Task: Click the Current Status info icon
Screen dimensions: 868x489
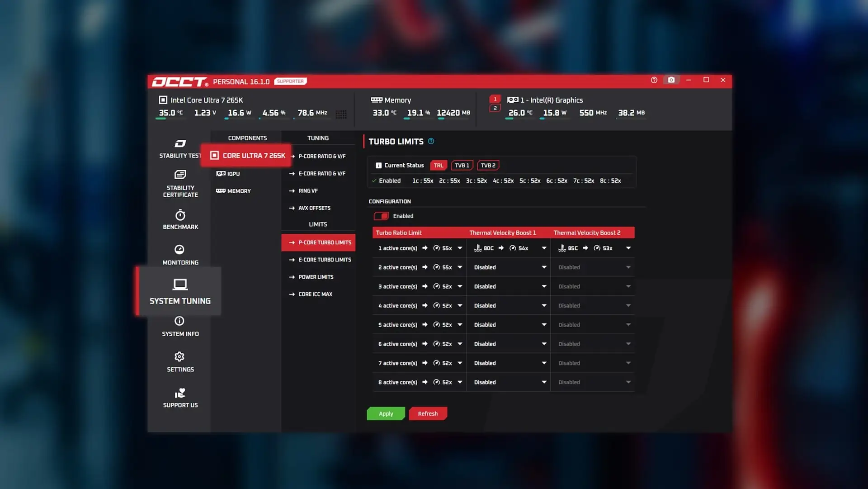Action: click(x=378, y=166)
